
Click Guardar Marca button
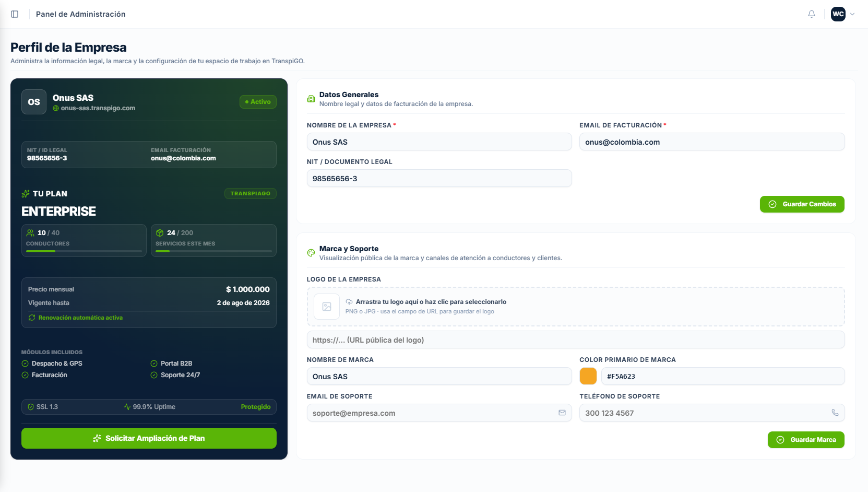tap(806, 440)
